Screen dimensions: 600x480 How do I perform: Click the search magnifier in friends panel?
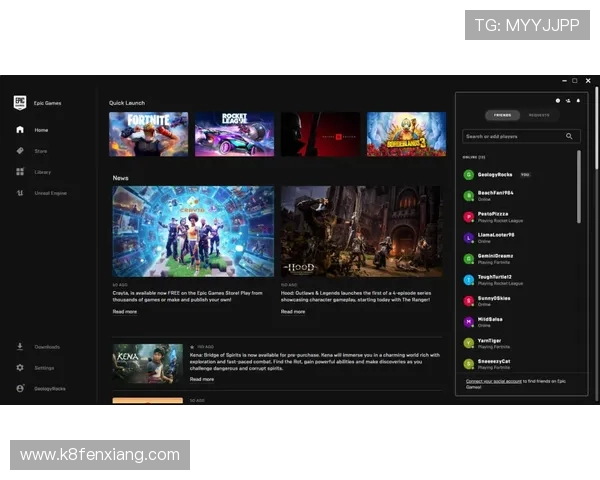pos(570,136)
